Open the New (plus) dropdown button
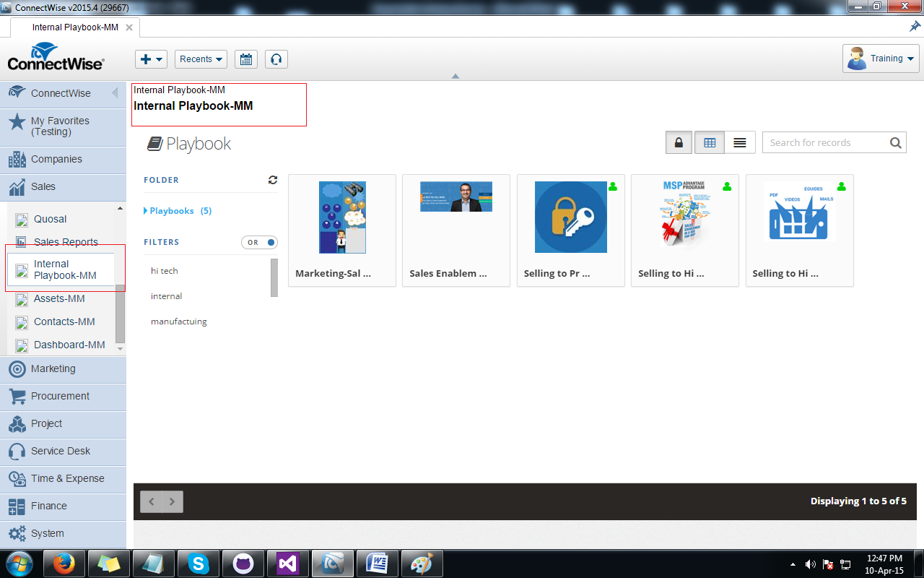Screen dimensions: 924x578 pyautogui.click(x=152, y=59)
